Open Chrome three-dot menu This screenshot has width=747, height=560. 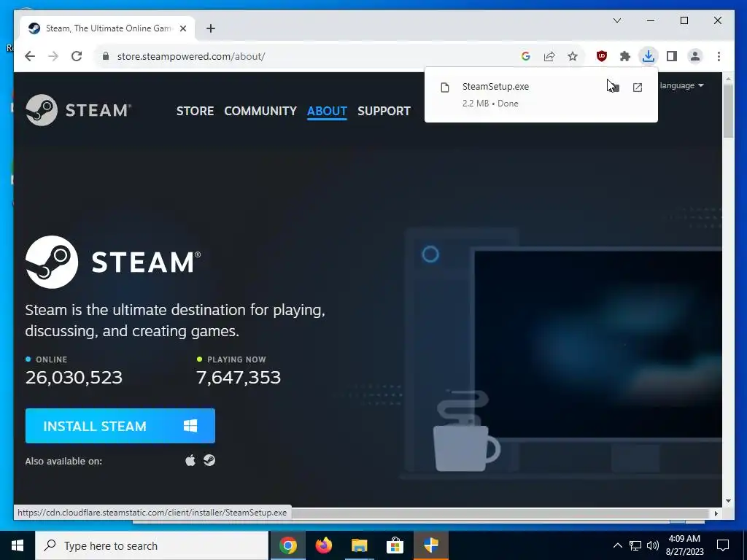(x=719, y=56)
